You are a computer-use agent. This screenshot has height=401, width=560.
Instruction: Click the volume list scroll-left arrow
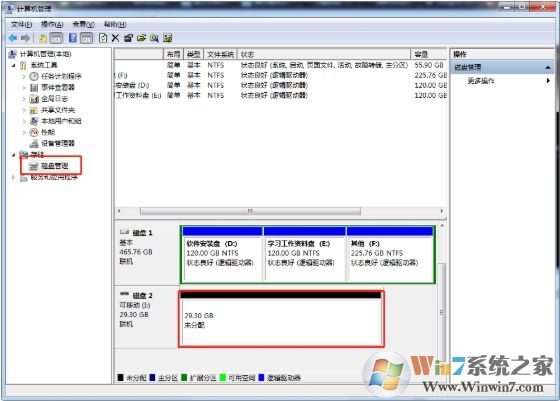click(119, 211)
